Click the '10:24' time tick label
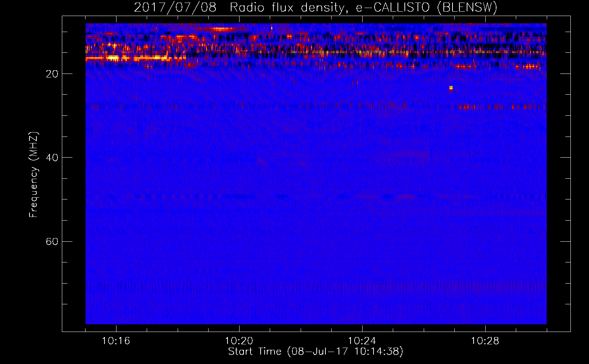This screenshot has height=364, width=589. 362,341
